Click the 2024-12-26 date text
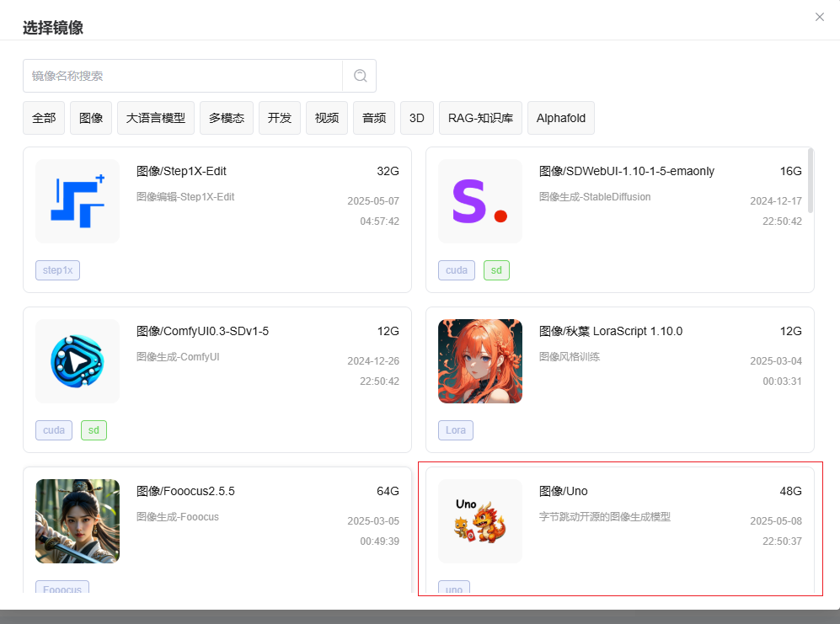 coord(373,361)
